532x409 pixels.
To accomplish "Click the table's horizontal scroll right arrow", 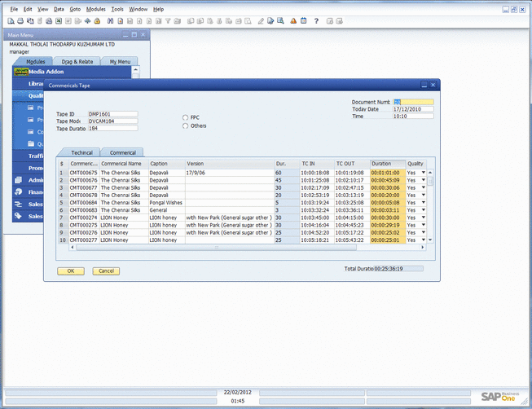I will click(422, 248).
